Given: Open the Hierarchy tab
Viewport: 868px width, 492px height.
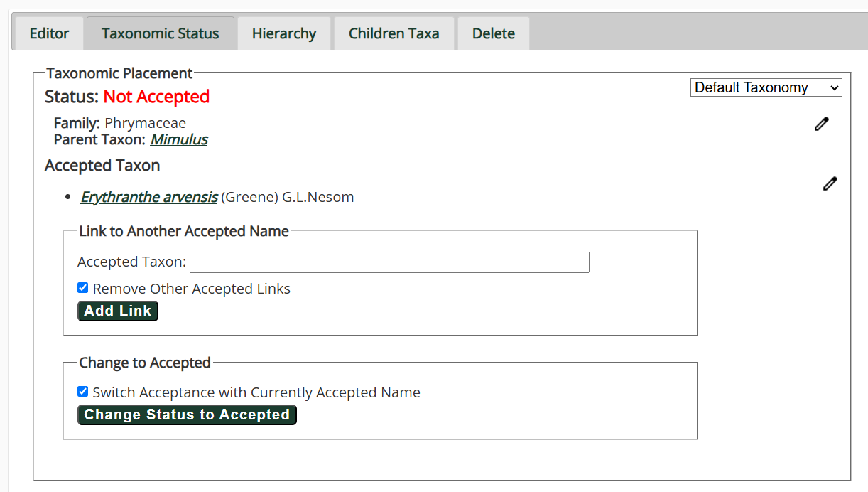Looking at the screenshot, I should (x=284, y=33).
